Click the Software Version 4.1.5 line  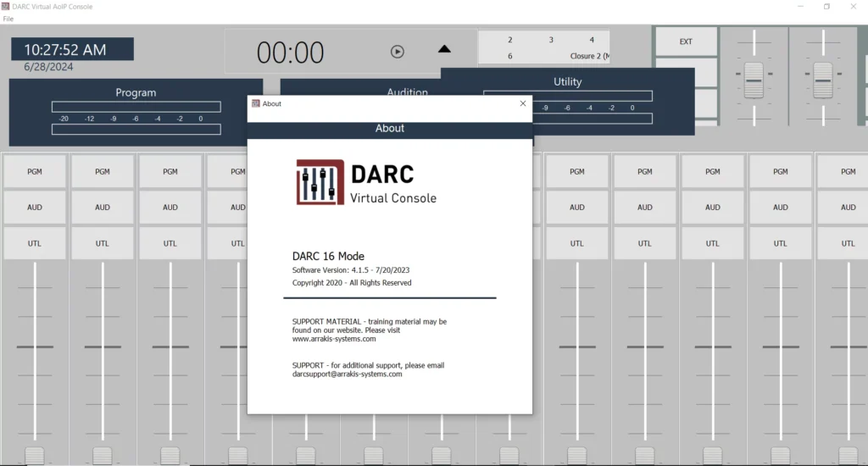coord(351,270)
